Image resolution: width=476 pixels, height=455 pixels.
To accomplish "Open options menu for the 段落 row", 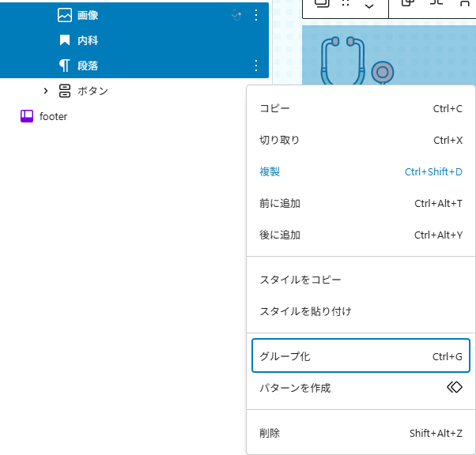I will [x=256, y=66].
